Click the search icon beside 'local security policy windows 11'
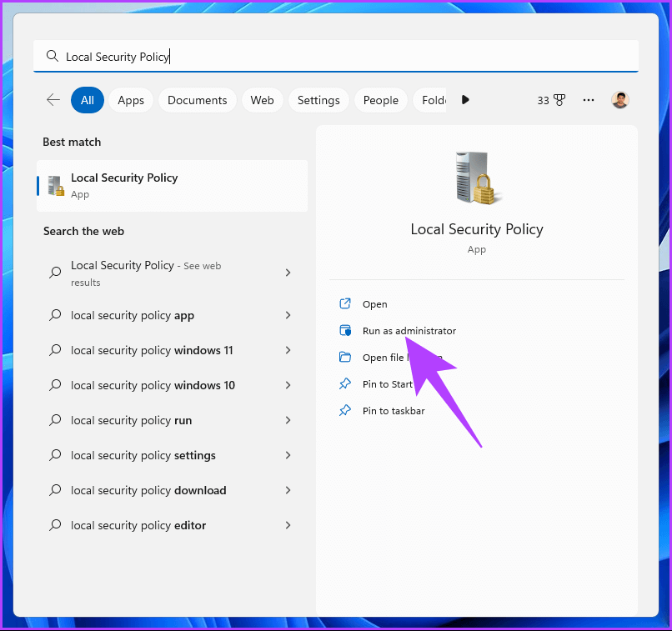 (x=55, y=350)
